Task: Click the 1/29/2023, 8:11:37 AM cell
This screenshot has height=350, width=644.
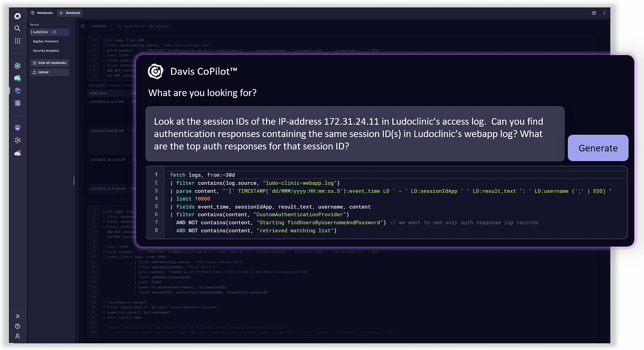Action: [x=107, y=101]
